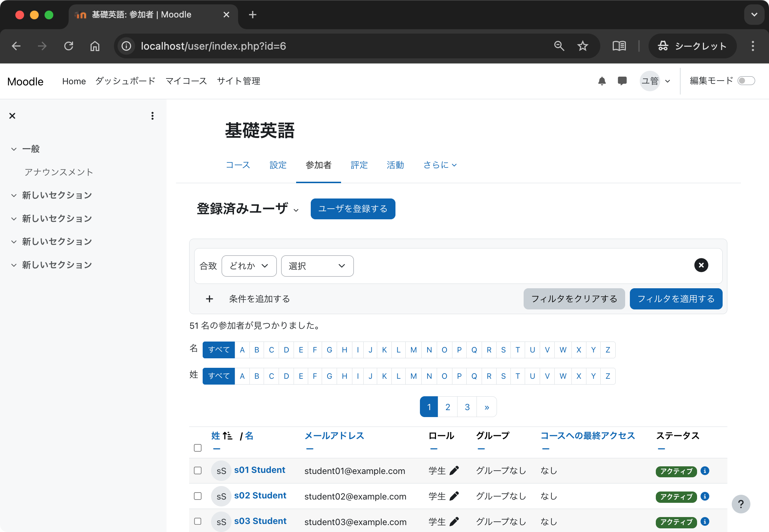The height and width of the screenshot is (532, 769).
Task: Open the notifications bell
Action: point(602,81)
